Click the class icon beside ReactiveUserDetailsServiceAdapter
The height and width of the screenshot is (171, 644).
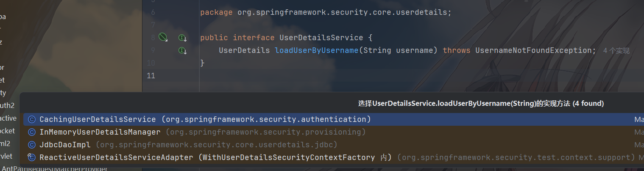point(31,157)
